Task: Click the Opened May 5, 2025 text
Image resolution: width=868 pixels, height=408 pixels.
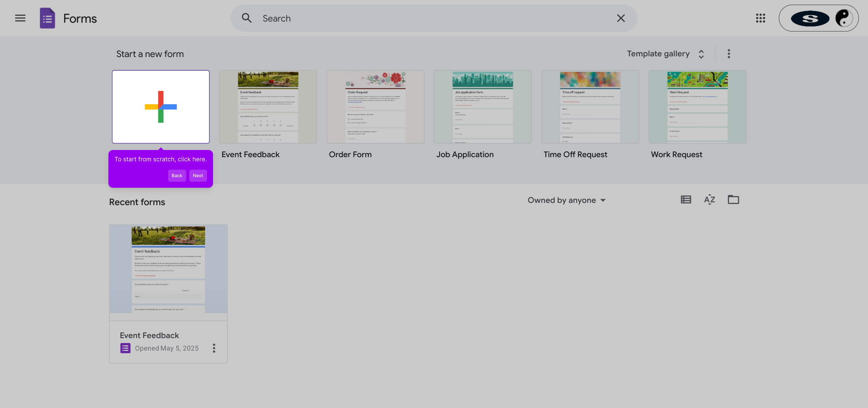Action: 167,348
